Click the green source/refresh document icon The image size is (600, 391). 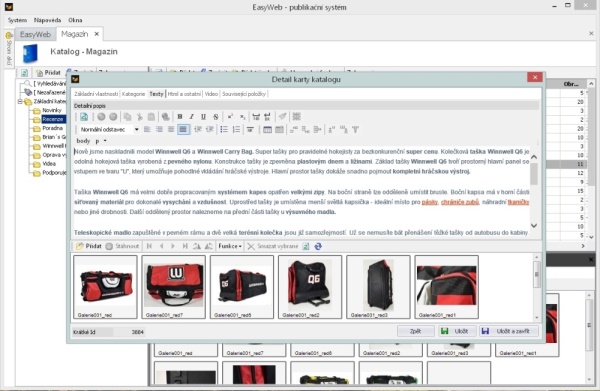pos(84,117)
